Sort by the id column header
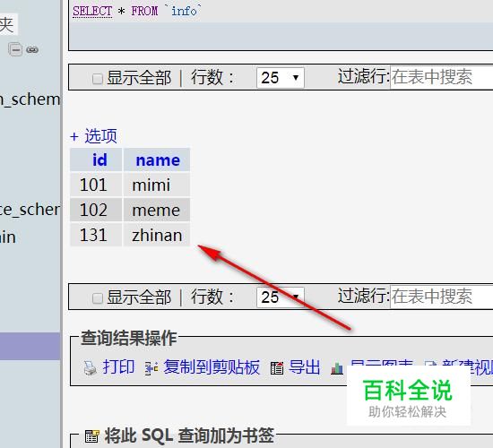The height and width of the screenshot is (448, 493). pyautogui.click(x=99, y=160)
